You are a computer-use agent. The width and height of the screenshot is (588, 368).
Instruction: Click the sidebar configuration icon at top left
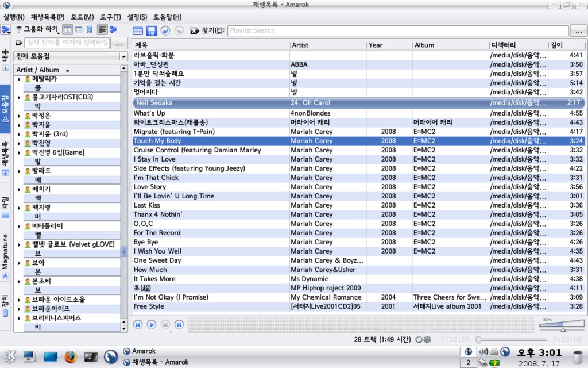pyautogui.click(x=5, y=29)
